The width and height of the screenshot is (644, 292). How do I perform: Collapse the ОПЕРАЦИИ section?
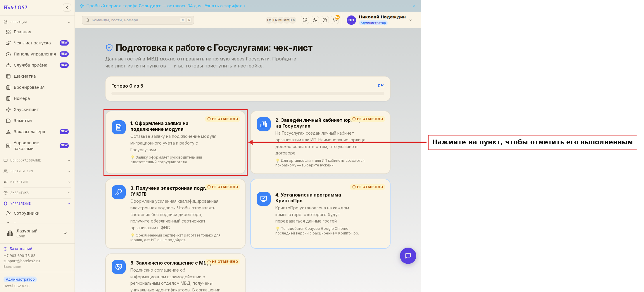pyautogui.click(x=37, y=22)
